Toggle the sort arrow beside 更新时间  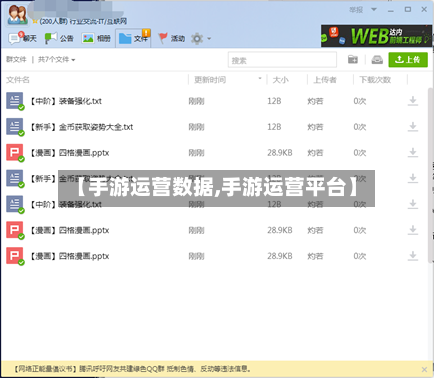tap(260, 79)
